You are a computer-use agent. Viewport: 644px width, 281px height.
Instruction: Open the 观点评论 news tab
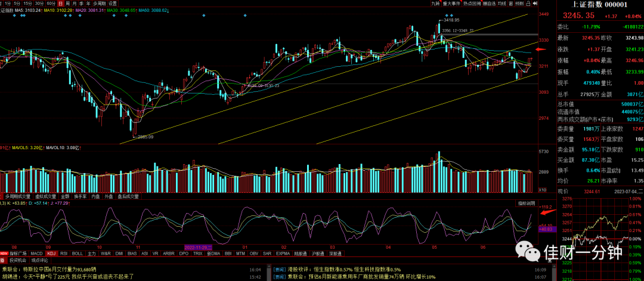click(x=39, y=260)
